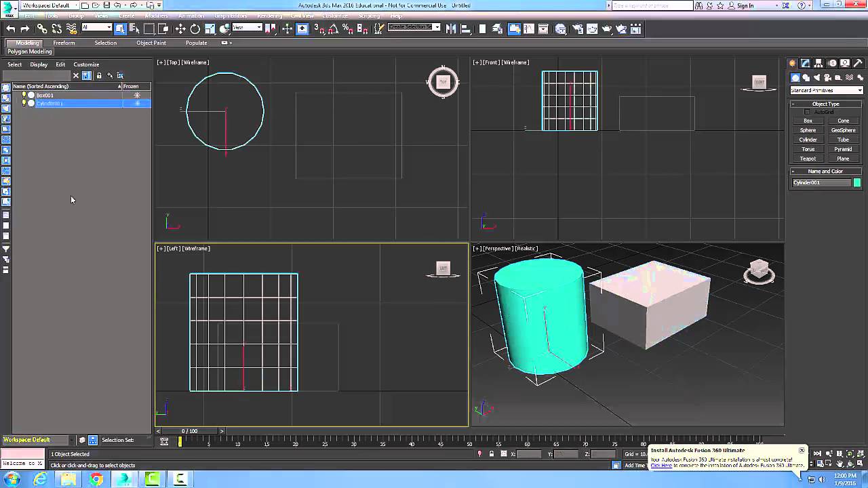
Task: Activate the Select and Link tool
Action: click(x=42, y=28)
